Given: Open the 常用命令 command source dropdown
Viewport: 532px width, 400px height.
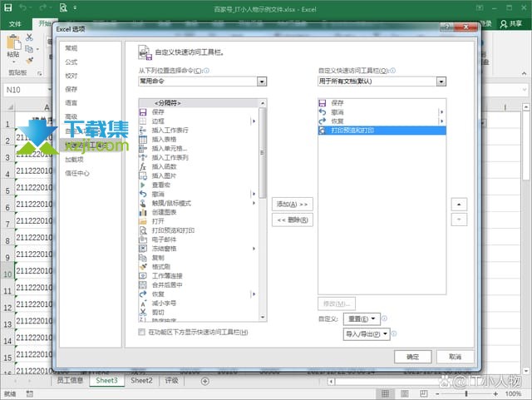Looking at the screenshot, I should point(262,81).
